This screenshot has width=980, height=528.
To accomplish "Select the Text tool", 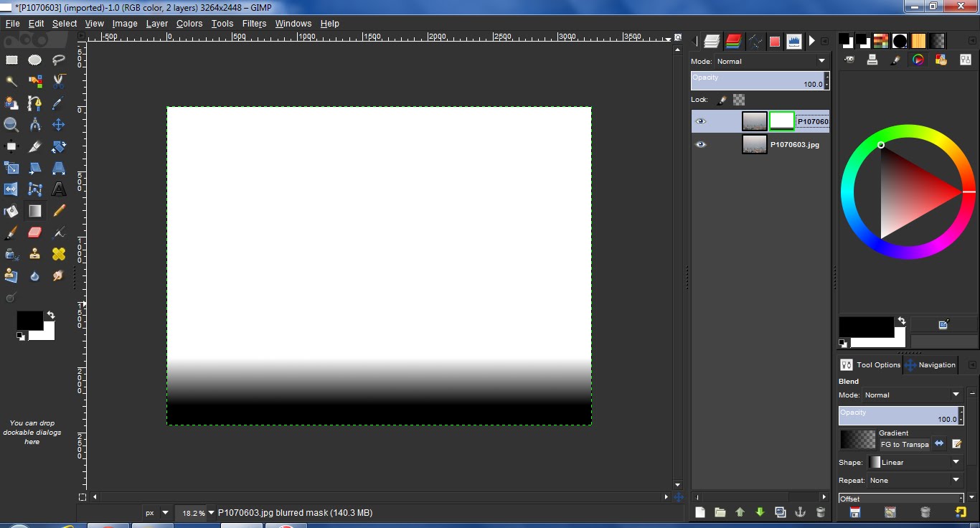I will 59,189.
